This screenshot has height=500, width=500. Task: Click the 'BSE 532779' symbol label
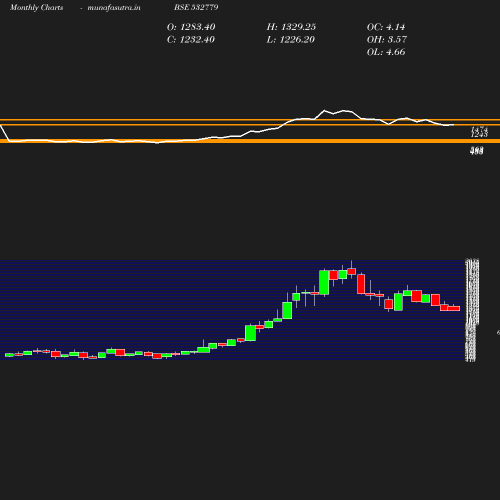tap(196, 7)
